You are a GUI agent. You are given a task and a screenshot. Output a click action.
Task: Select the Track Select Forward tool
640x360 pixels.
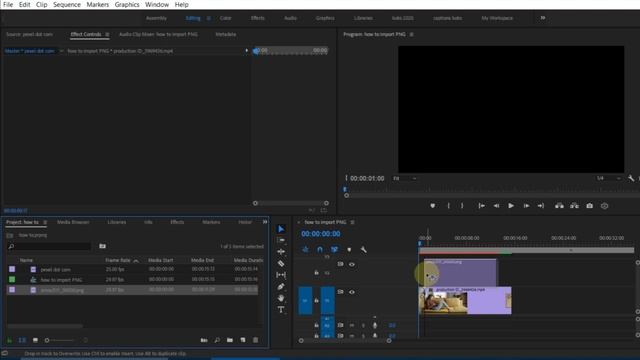pyautogui.click(x=281, y=240)
